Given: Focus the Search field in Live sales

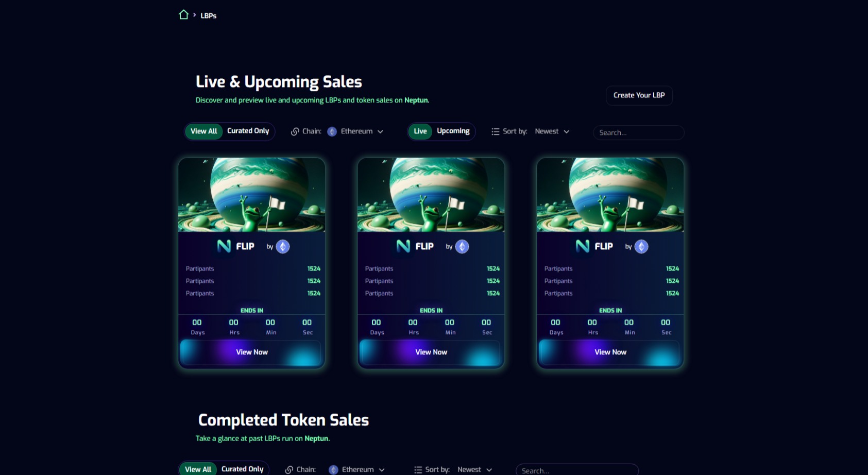Looking at the screenshot, I should tap(639, 132).
